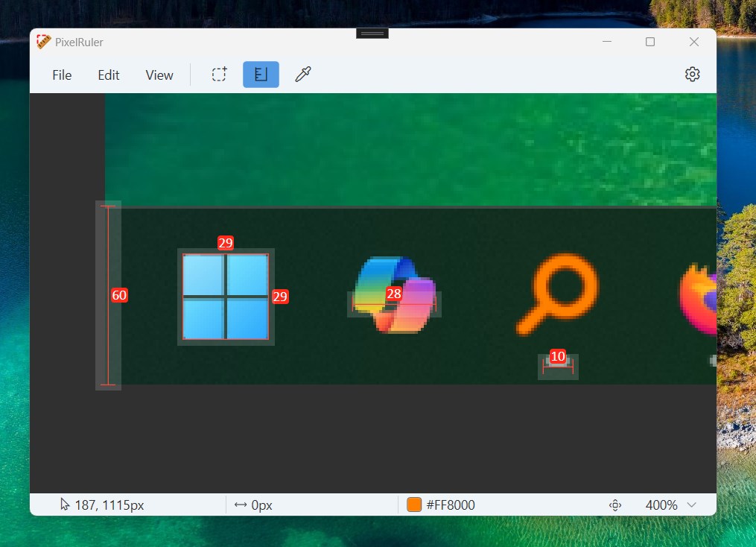The width and height of the screenshot is (756, 547).
Task: Minimize the PixelRuler window
Action: [607, 42]
